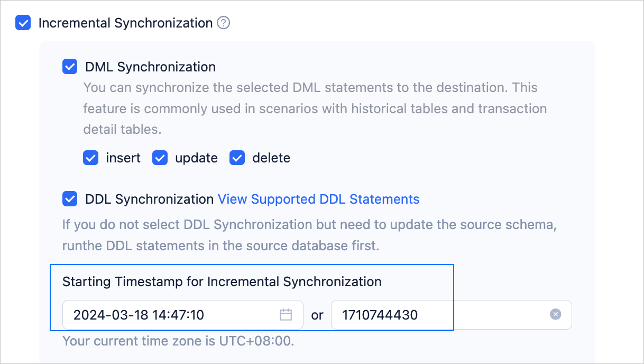Open View Supported DDL Statements link
644x364 pixels.
tap(318, 199)
